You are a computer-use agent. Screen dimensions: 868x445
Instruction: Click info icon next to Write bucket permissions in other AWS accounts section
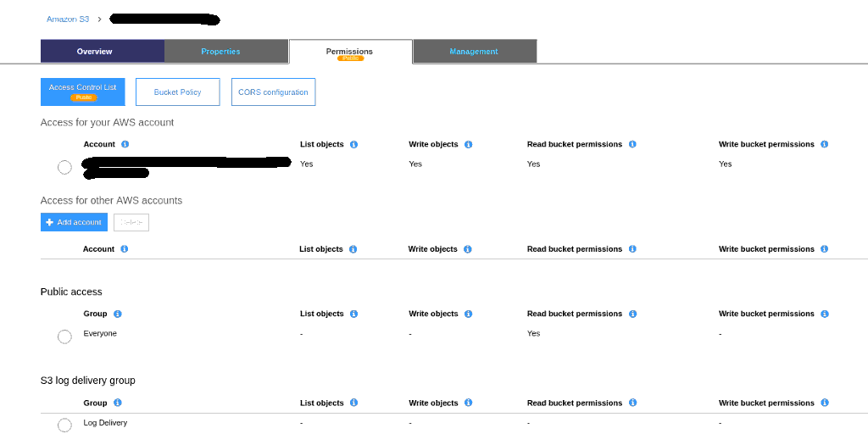tap(824, 249)
